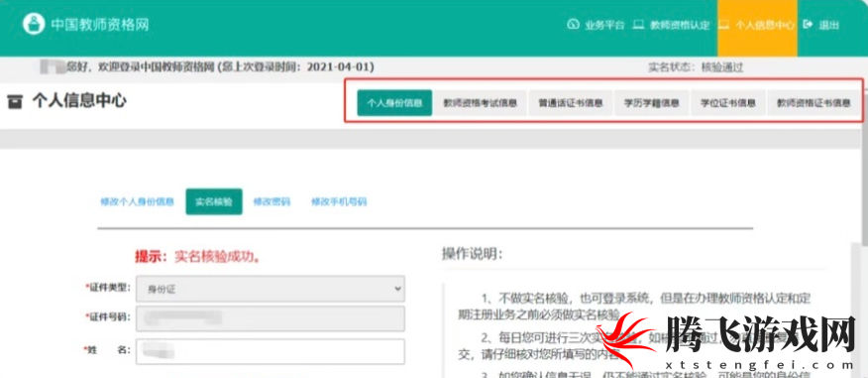Viewport: 868px width, 378px height.
Task: Click the 姓名 input field
Action: click(x=271, y=351)
